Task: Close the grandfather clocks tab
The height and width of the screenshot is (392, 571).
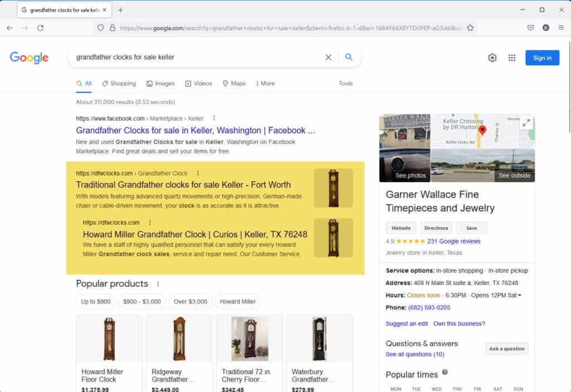Action: pyautogui.click(x=105, y=10)
